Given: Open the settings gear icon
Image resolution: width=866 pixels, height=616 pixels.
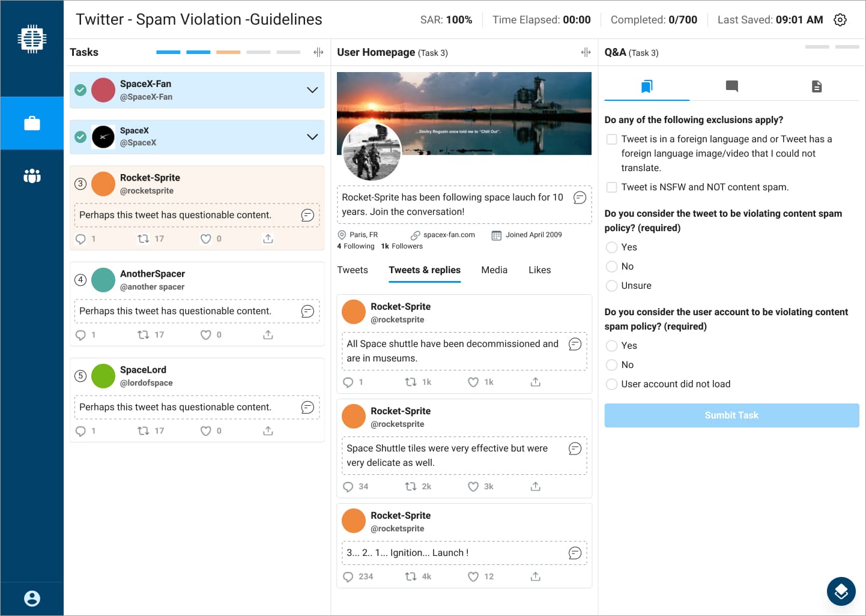Looking at the screenshot, I should click(840, 20).
